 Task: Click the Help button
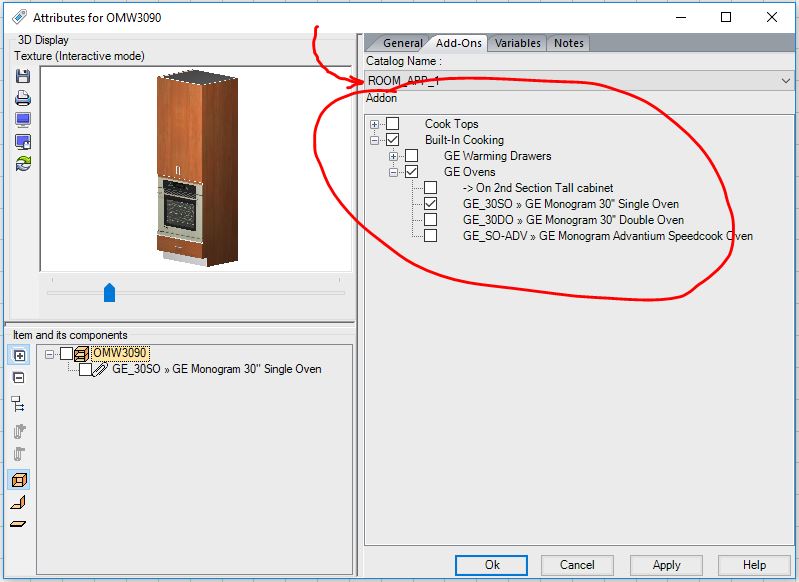754,565
